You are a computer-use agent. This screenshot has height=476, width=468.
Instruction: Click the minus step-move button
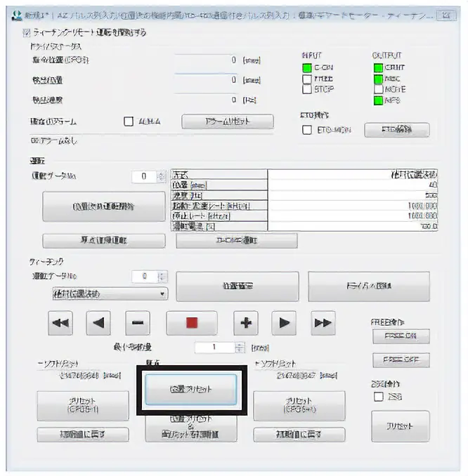138,323
